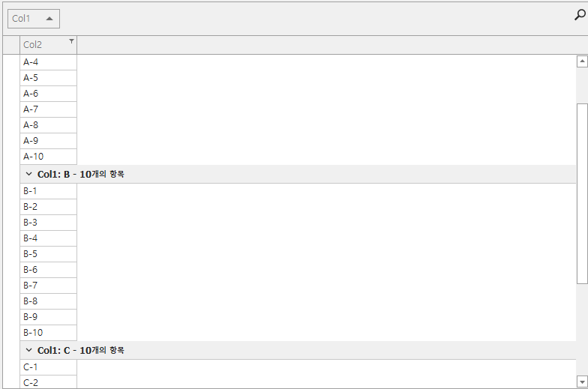Screen dimensions: 588x389
Task: Select the B-10 row cell
Action: point(48,333)
